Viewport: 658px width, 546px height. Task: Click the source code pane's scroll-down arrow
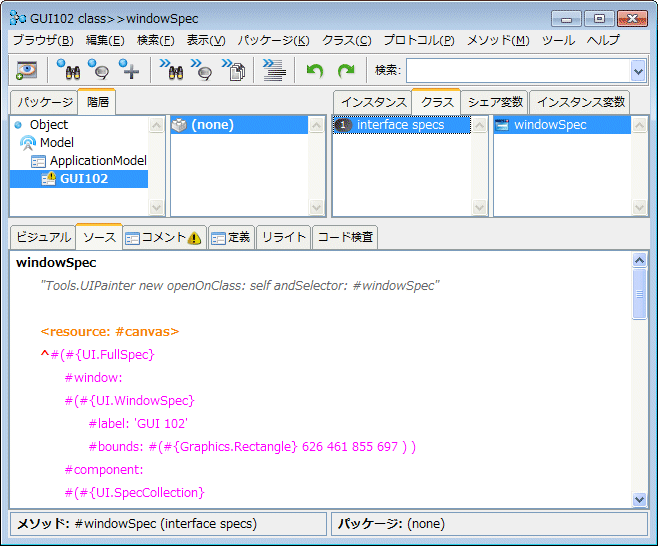click(640, 499)
